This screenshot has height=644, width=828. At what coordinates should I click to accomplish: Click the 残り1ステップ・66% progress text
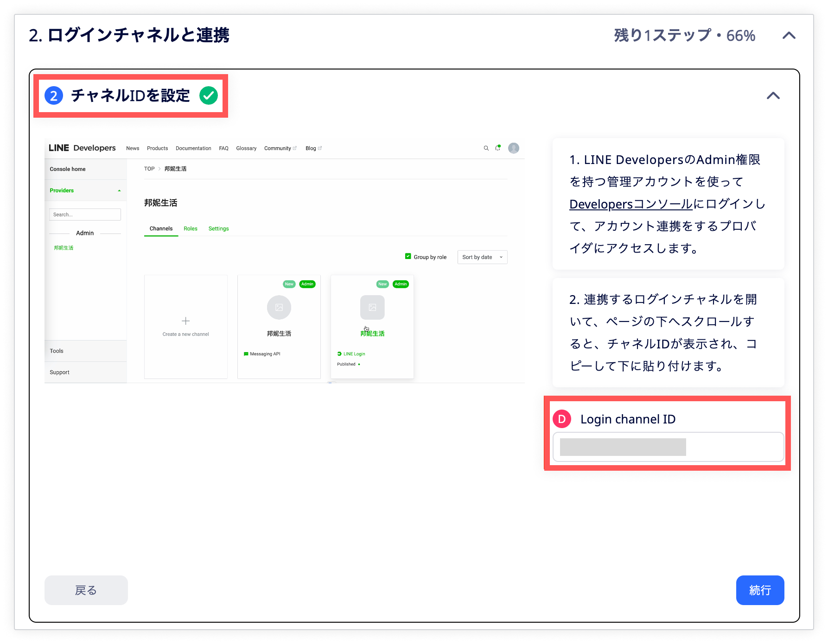point(684,36)
